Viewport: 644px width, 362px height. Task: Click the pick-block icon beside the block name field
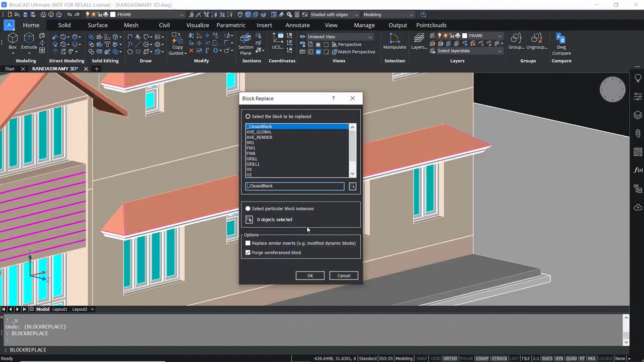coord(352,187)
